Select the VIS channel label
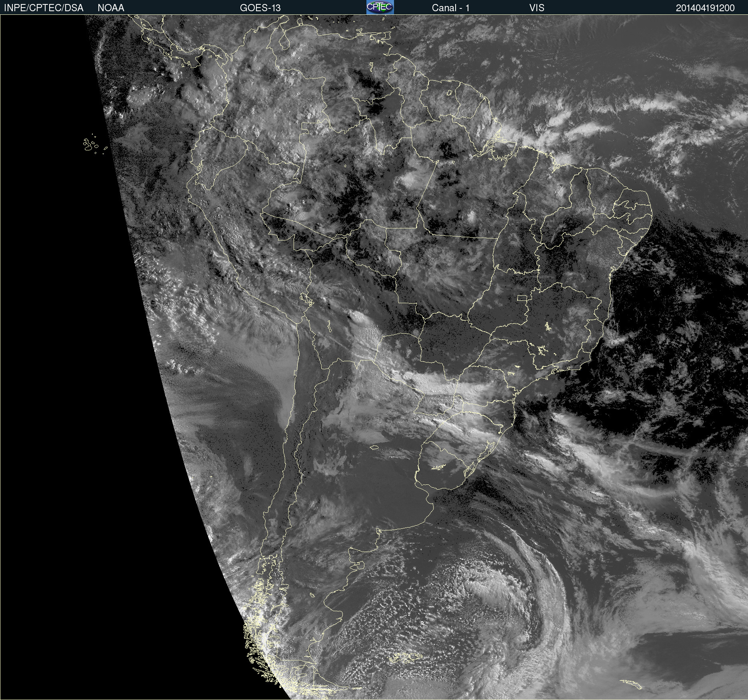 pyautogui.click(x=537, y=8)
